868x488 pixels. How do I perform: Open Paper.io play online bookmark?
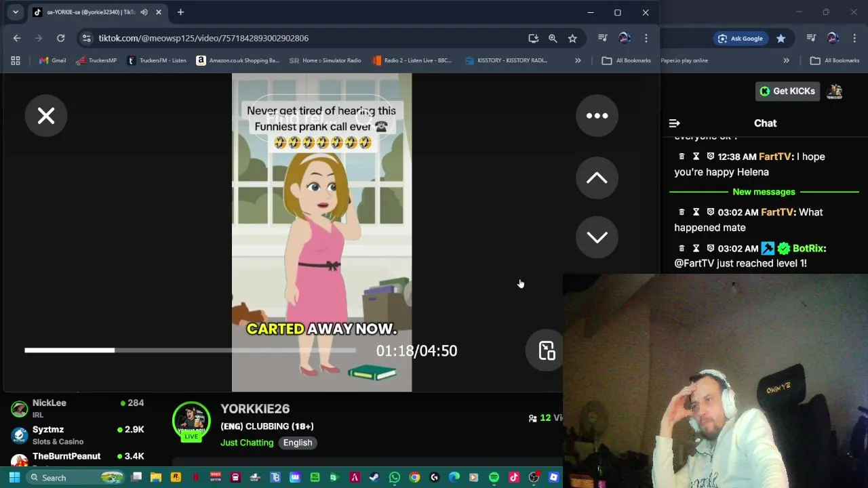point(684,60)
